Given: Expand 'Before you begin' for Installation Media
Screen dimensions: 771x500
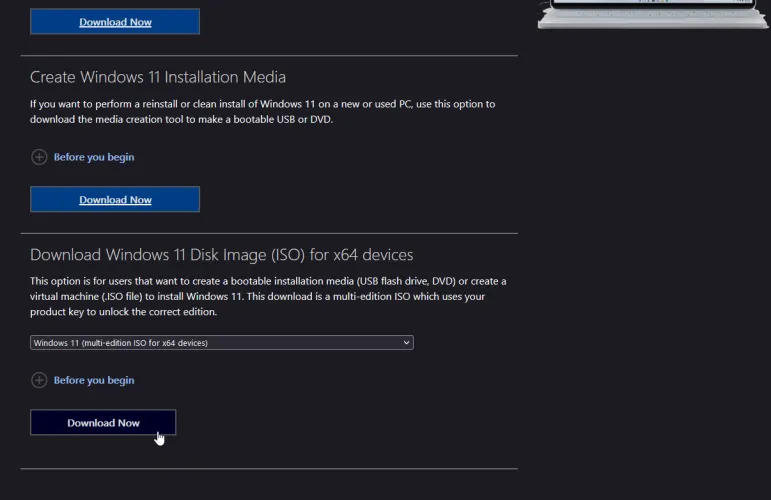Looking at the screenshot, I should pyautogui.click(x=93, y=157).
